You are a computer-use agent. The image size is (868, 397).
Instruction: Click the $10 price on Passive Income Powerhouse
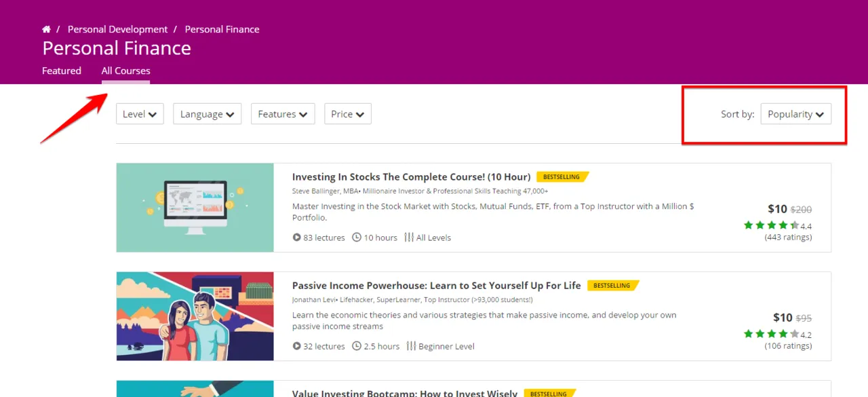[783, 318]
